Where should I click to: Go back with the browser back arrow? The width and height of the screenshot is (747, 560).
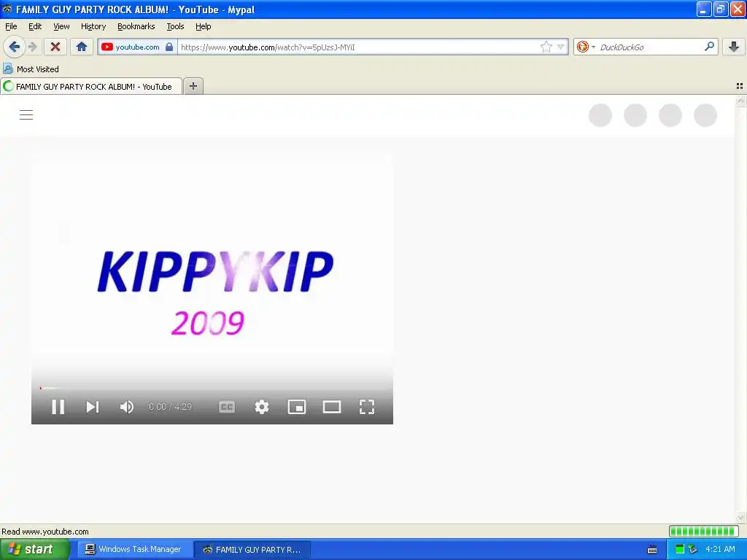point(15,47)
